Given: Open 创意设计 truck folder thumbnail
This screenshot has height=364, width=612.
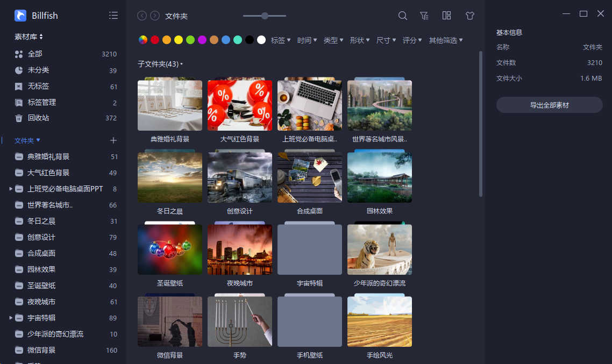Looking at the screenshot, I should click(240, 177).
